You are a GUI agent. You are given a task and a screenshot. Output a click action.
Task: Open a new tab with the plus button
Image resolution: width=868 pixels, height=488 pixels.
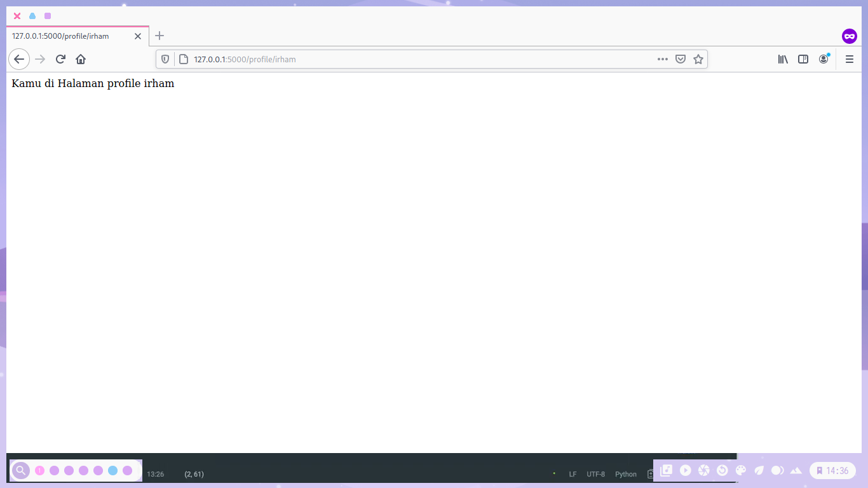pyautogui.click(x=159, y=36)
